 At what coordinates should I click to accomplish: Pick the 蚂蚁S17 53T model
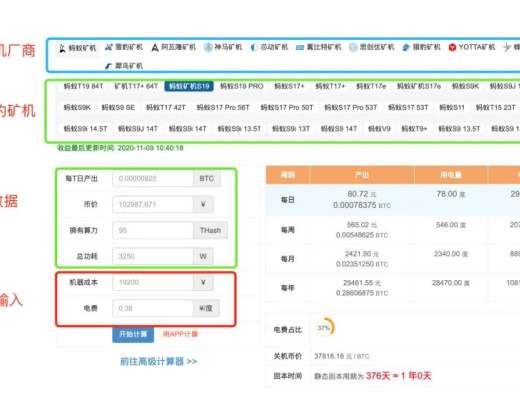coord(408,108)
